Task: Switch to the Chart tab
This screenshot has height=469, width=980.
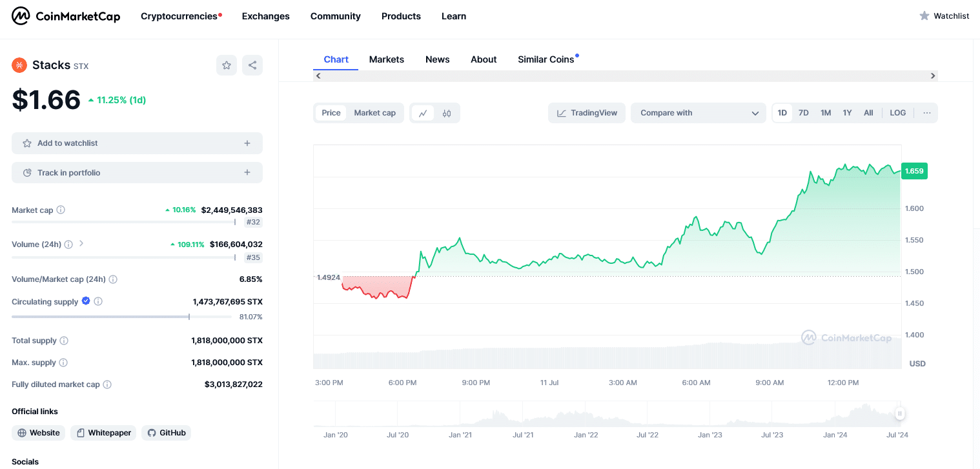Action: pyautogui.click(x=336, y=59)
